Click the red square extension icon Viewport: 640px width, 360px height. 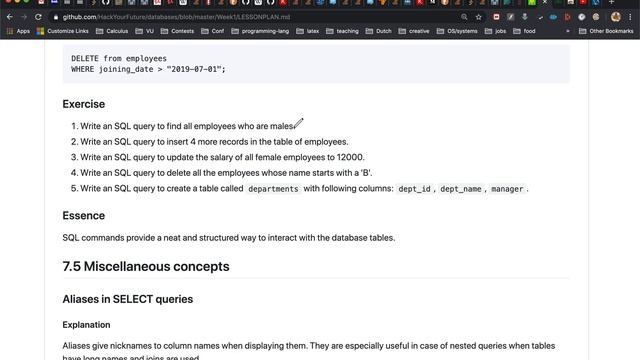coord(496,17)
